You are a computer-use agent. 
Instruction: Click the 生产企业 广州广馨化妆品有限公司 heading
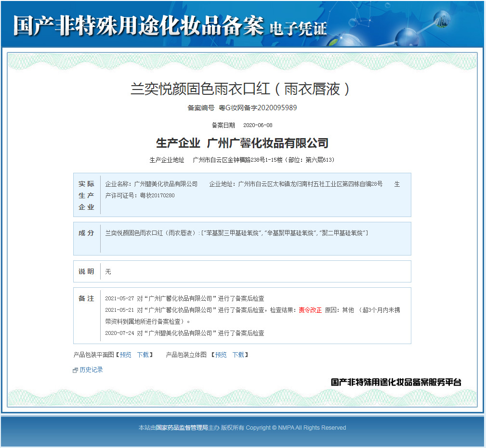click(242, 143)
